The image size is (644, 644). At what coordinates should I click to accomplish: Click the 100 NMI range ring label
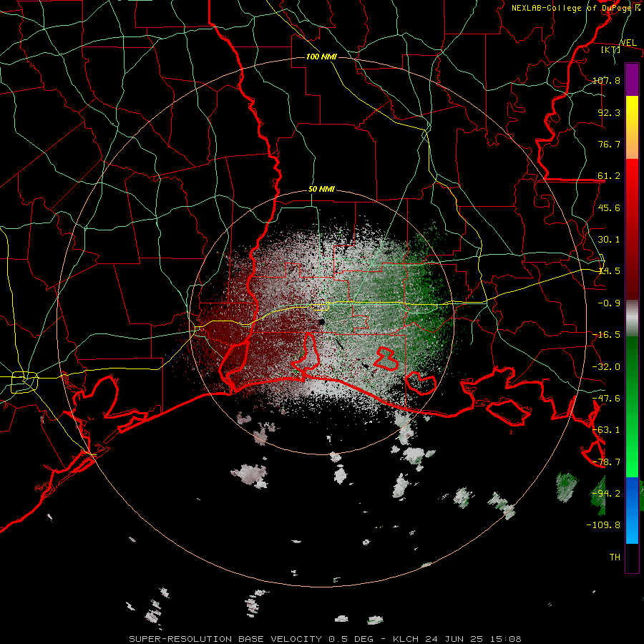321,57
